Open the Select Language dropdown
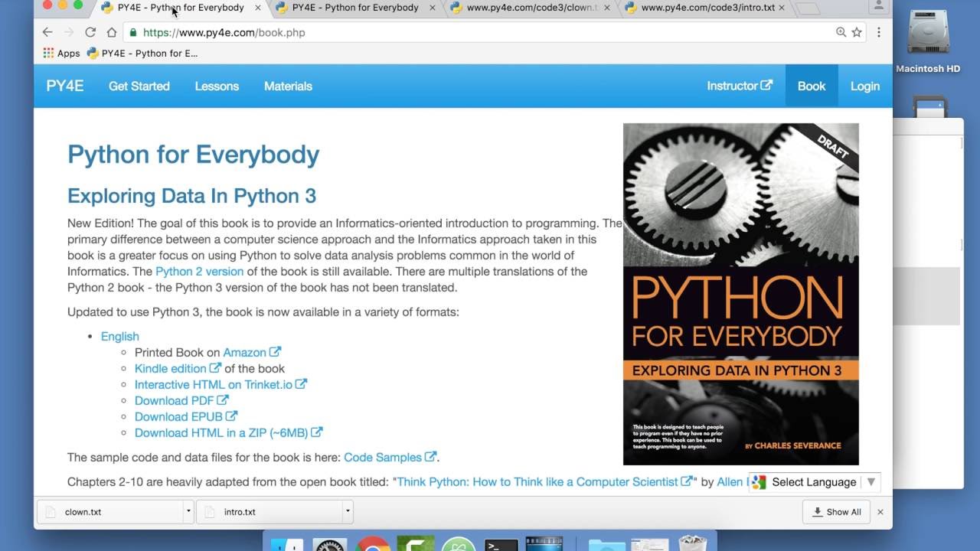The image size is (980, 551). click(x=823, y=482)
